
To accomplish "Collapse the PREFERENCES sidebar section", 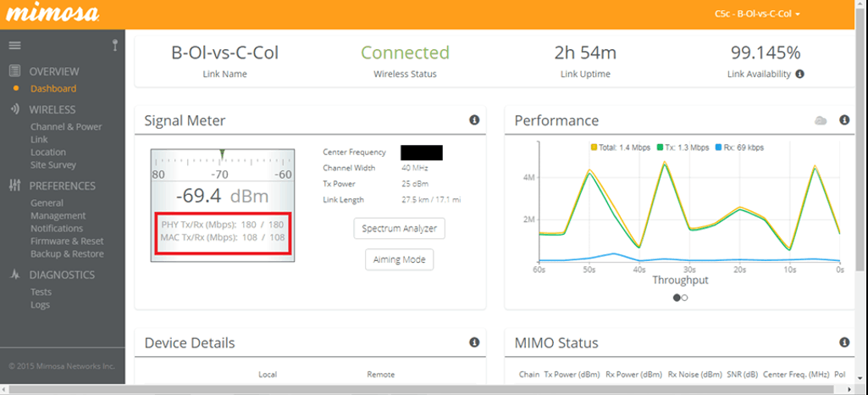I will tap(62, 186).
